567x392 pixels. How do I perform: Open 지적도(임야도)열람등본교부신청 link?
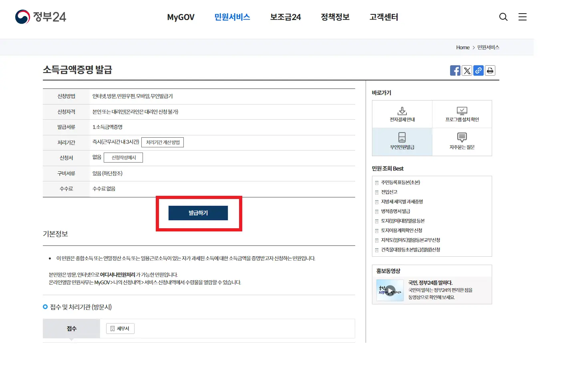410,240
